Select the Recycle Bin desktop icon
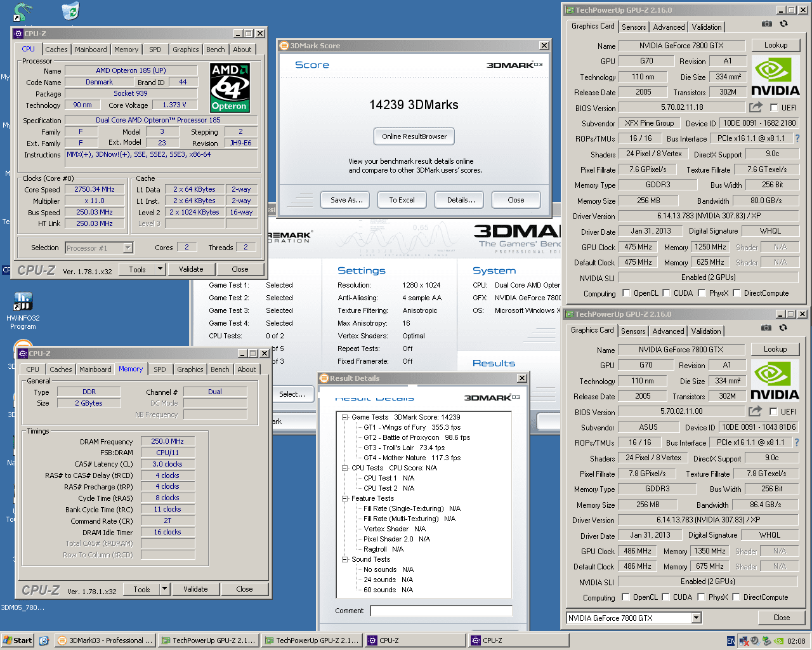The image size is (812, 650). 70,11
